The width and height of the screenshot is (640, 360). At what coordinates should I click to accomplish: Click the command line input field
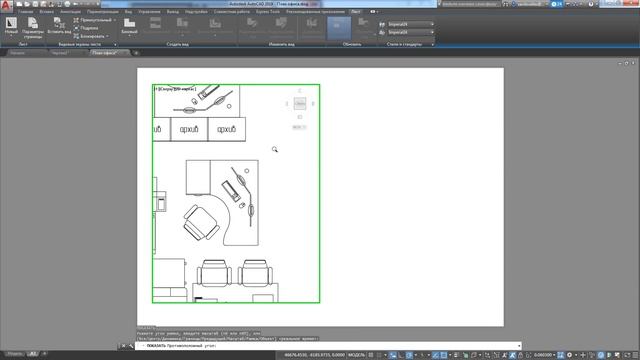click(329, 346)
